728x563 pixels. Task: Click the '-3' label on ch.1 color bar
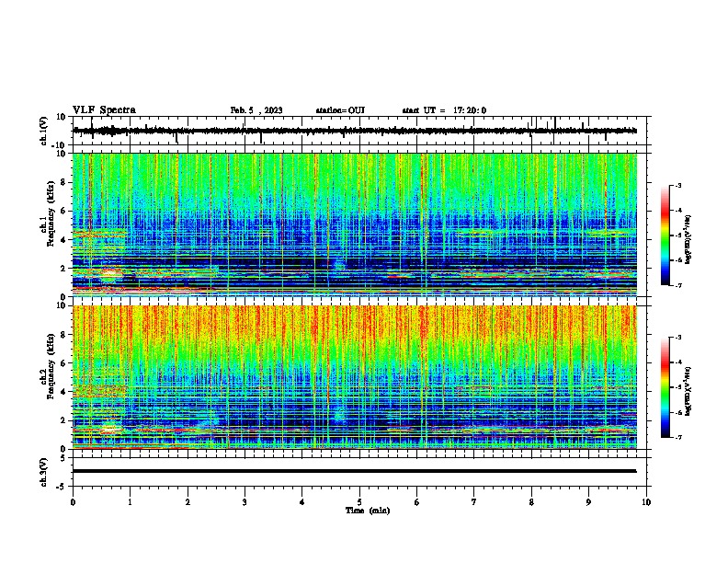pos(678,185)
